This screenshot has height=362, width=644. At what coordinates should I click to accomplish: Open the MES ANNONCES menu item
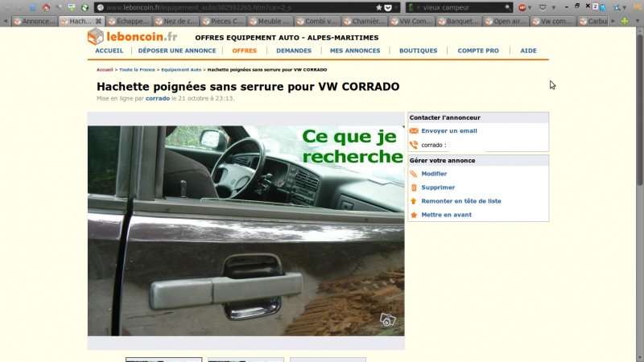355,51
